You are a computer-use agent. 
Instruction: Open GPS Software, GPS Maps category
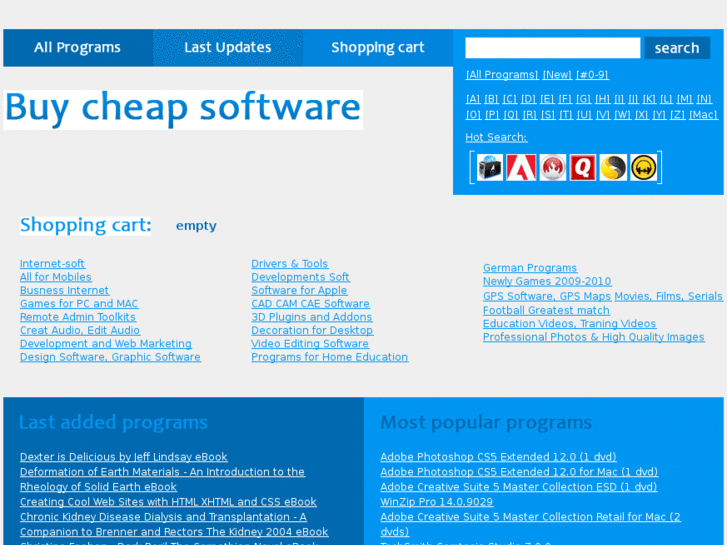point(547,296)
